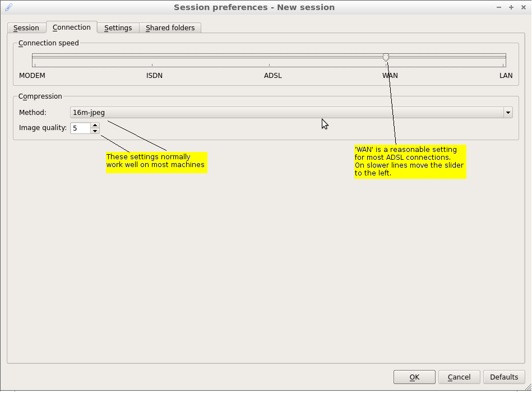Open the Settings tab
Image resolution: width=532 pixels, height=393 pixels.
pos(118,27)
